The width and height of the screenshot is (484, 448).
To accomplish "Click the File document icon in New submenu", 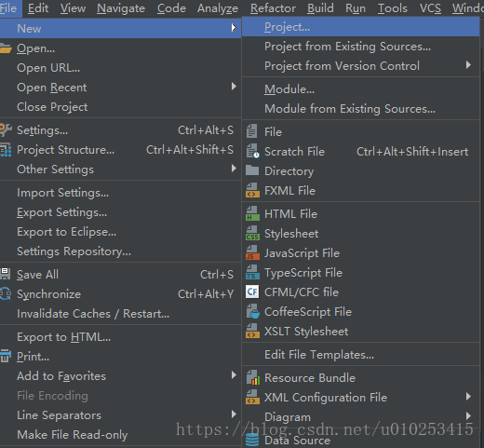I will [x=251, y=131].
